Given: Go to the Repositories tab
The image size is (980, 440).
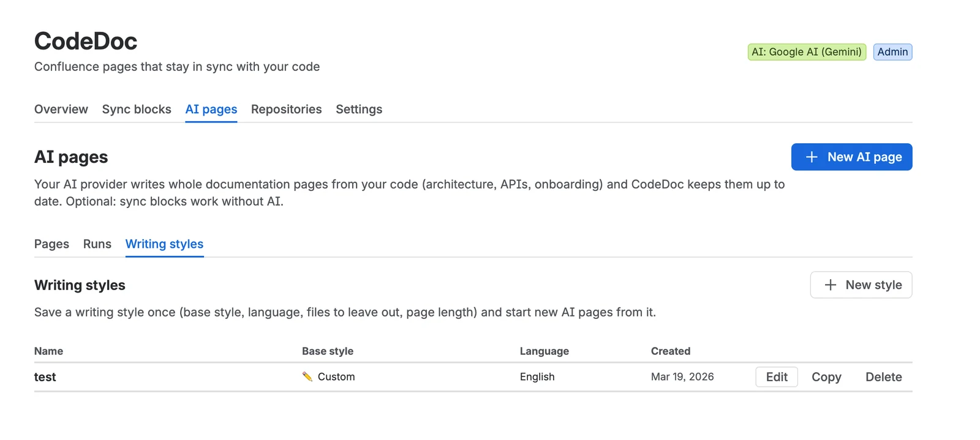Looking at the screenshot, I should (286, 110).
